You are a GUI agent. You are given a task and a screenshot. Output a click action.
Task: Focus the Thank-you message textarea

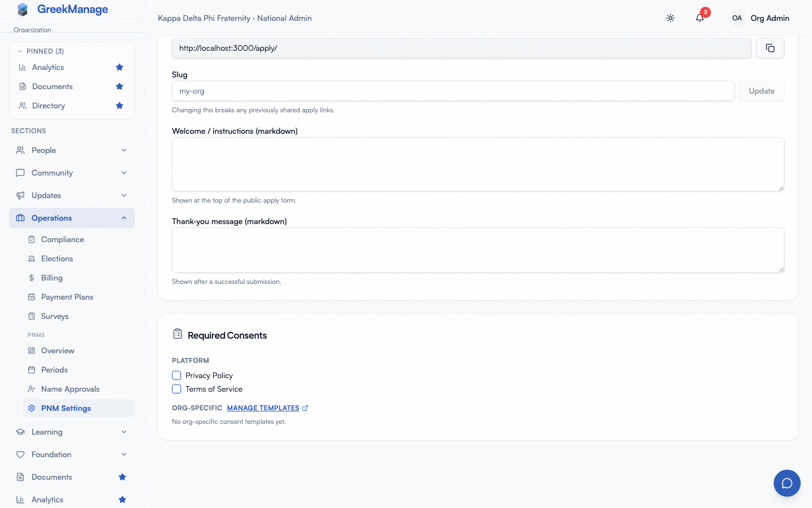coord(478,250)
